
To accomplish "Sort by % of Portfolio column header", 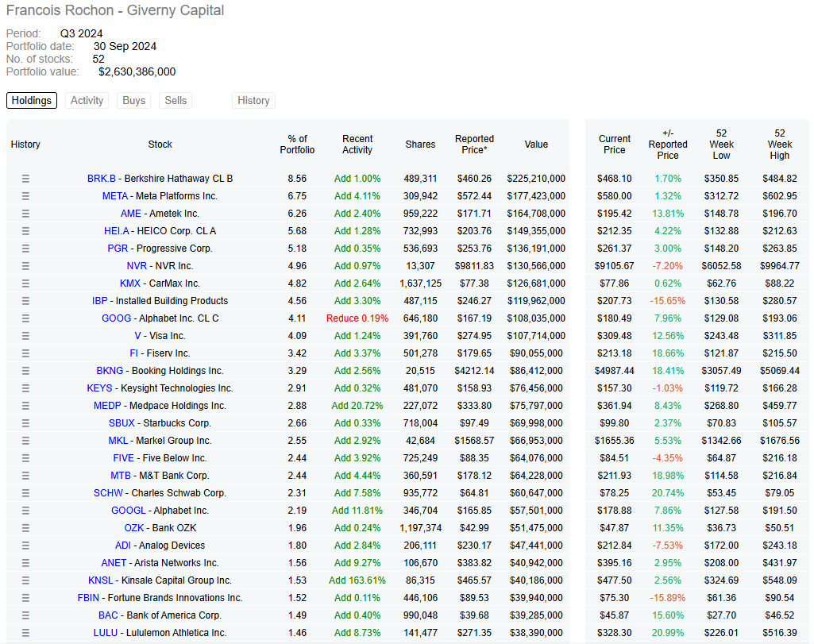I will point(297,145).
